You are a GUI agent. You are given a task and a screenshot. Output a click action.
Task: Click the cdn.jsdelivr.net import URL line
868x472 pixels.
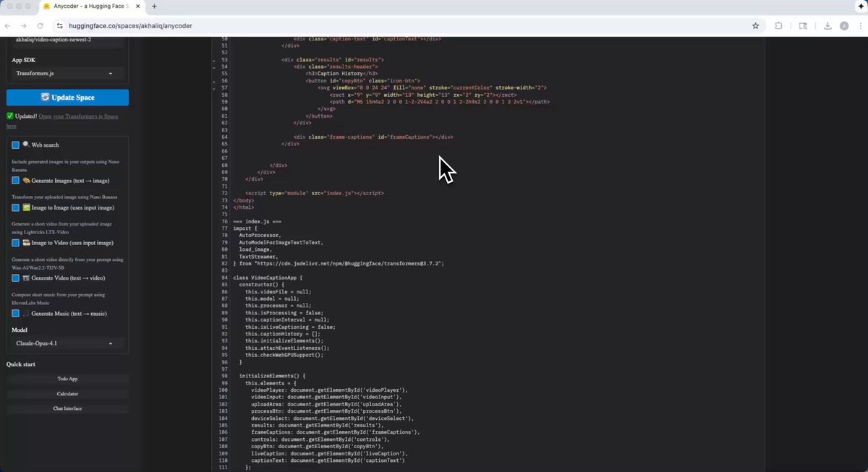pos(339,264)
